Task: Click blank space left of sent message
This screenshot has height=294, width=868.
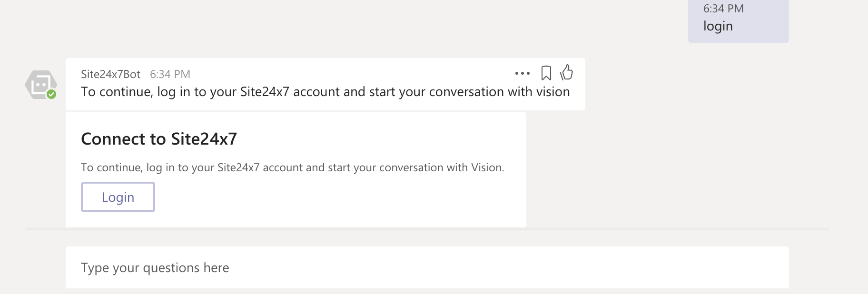Action: pyautogui.click(x=381, y=24)
